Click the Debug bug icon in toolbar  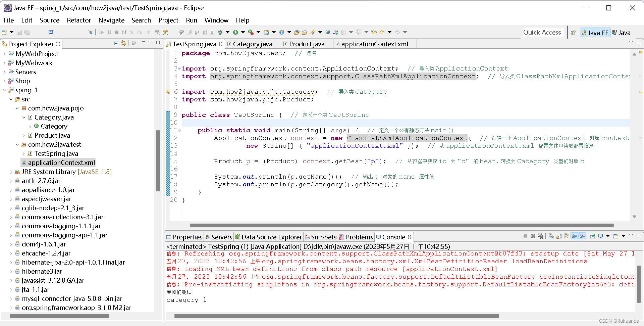(220, 32)
